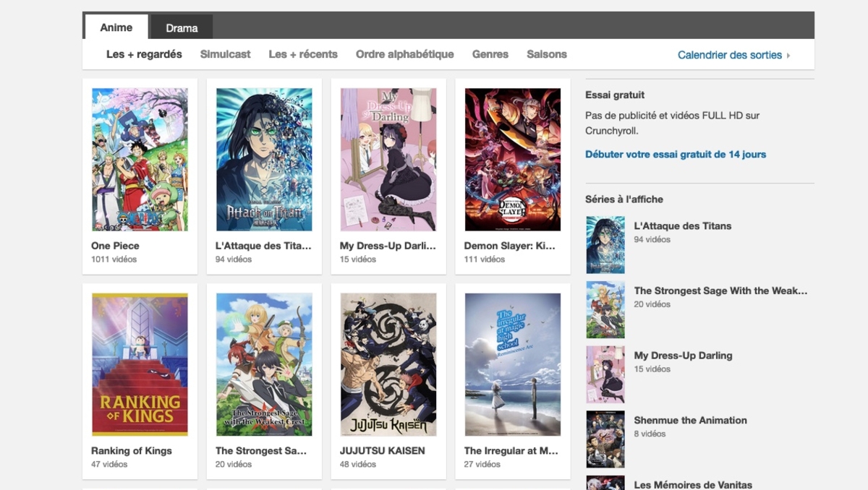The width and height of the screenshot is (868, 490).
Task: Open The Strongest Sage sidebar entry
Action: (722, 291)
